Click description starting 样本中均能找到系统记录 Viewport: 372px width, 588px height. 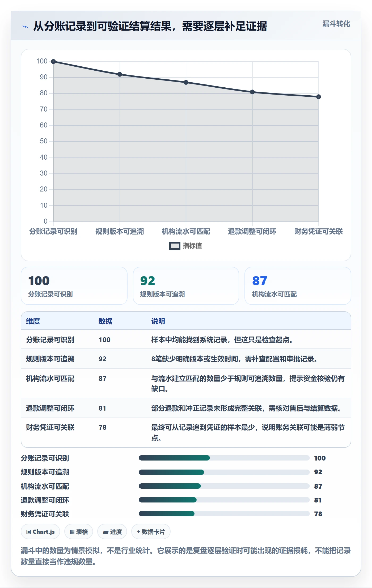coord(222,340)
